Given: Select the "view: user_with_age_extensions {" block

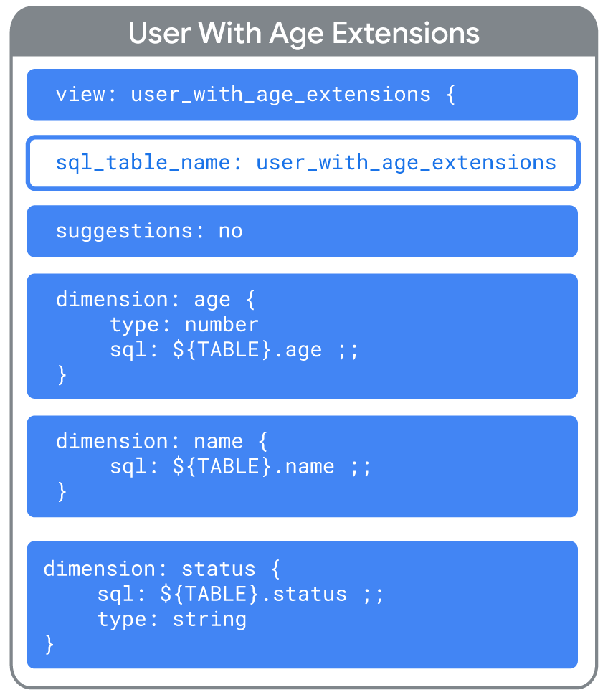Looking at the screenshot, I should (302, 95).
